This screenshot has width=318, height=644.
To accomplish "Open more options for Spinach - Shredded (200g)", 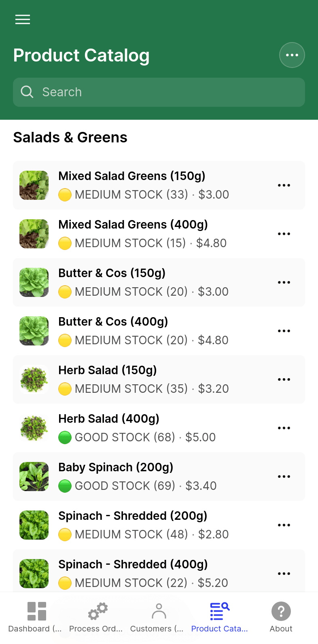I will [x=284, y=525].
